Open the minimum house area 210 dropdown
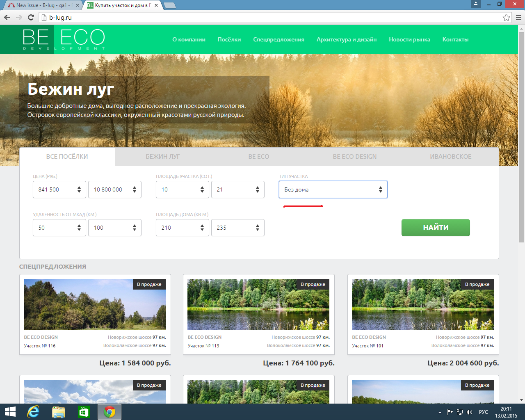Viewport: 525px width, 420px height. tap(183, 228)
